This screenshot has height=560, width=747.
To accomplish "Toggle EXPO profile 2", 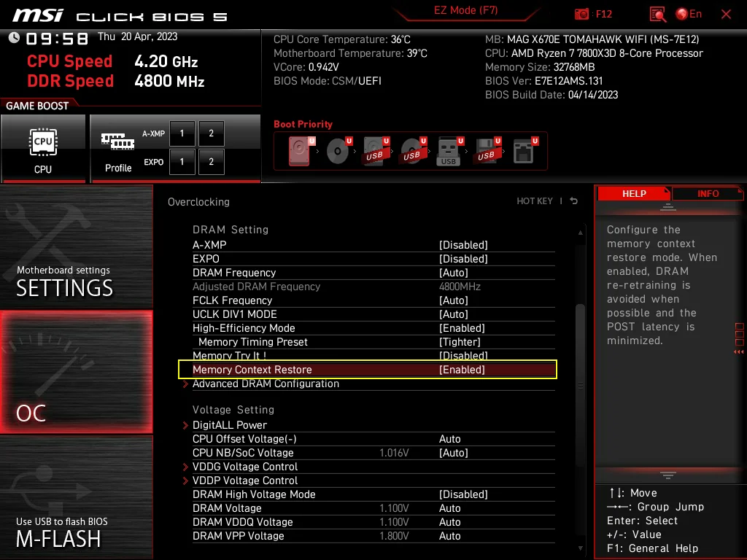I will click(211, 162).
